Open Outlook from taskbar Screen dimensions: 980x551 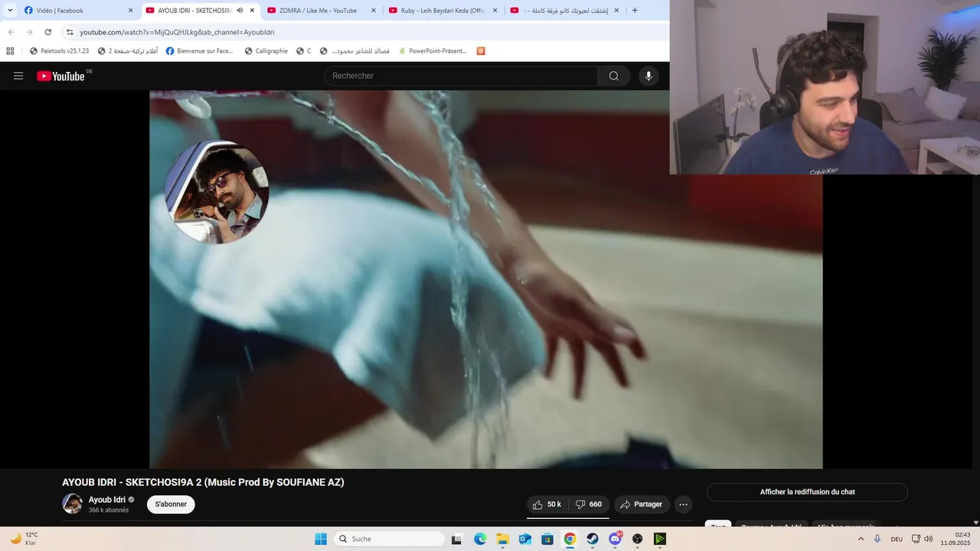click(525, 539)
